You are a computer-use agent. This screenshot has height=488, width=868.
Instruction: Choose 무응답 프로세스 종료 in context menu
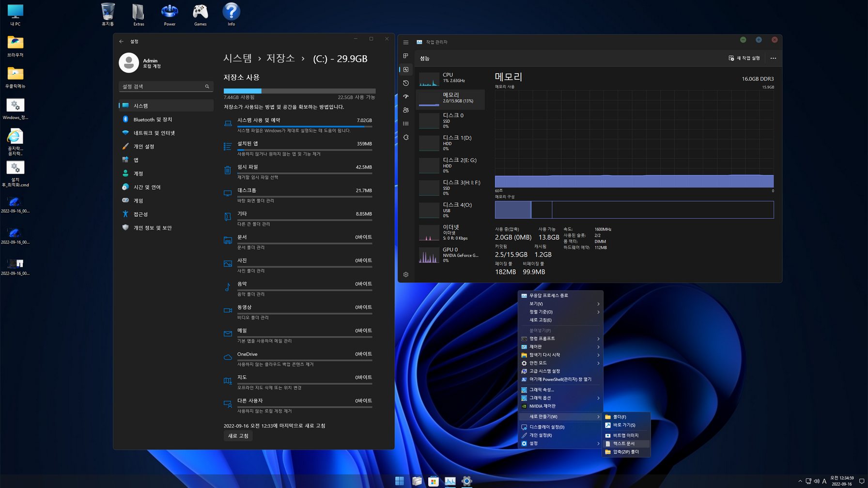[x=560, y=295]
